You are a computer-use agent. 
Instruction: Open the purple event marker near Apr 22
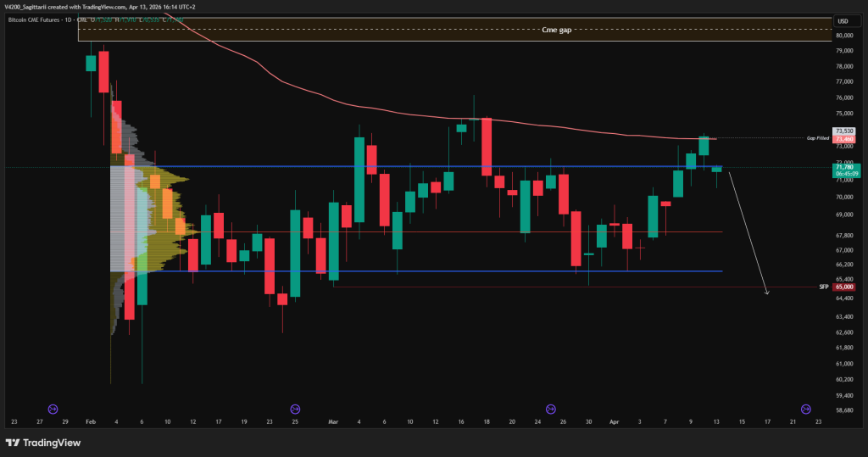point(804,408)
